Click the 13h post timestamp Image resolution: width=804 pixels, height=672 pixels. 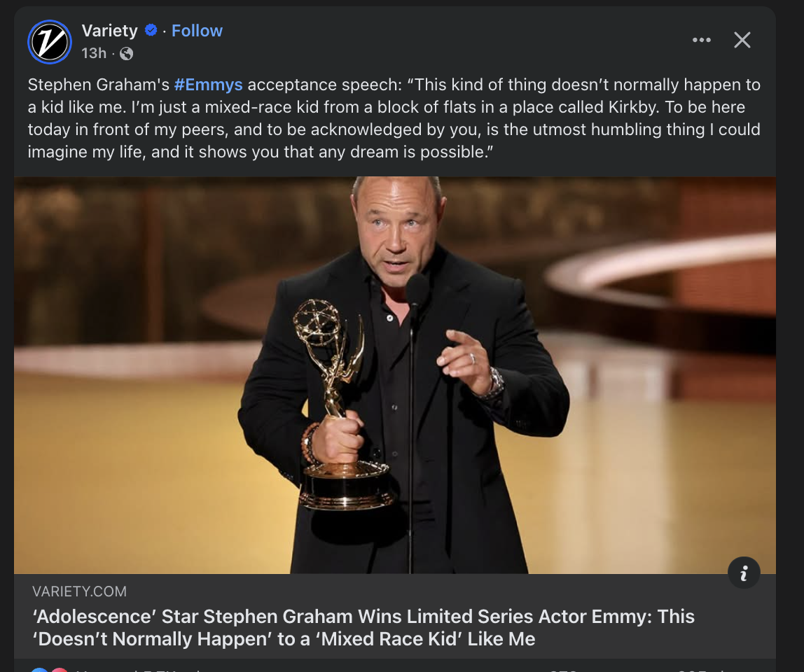[93, 53]
